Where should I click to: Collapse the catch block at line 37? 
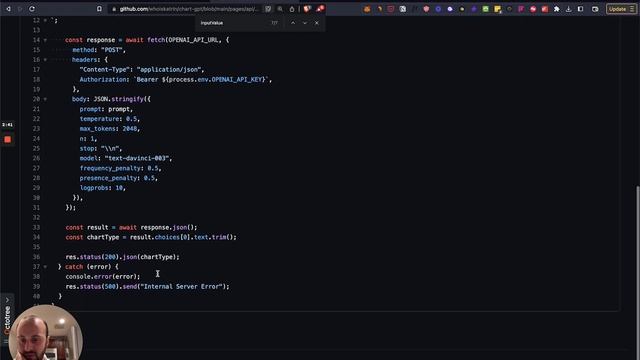tap(45, 267)
